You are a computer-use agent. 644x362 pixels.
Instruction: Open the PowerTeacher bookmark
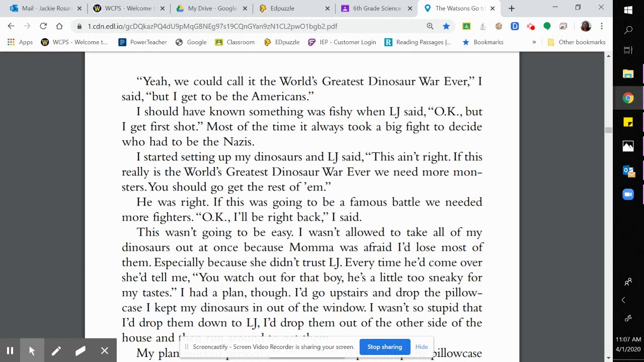(x=142, y=42)
